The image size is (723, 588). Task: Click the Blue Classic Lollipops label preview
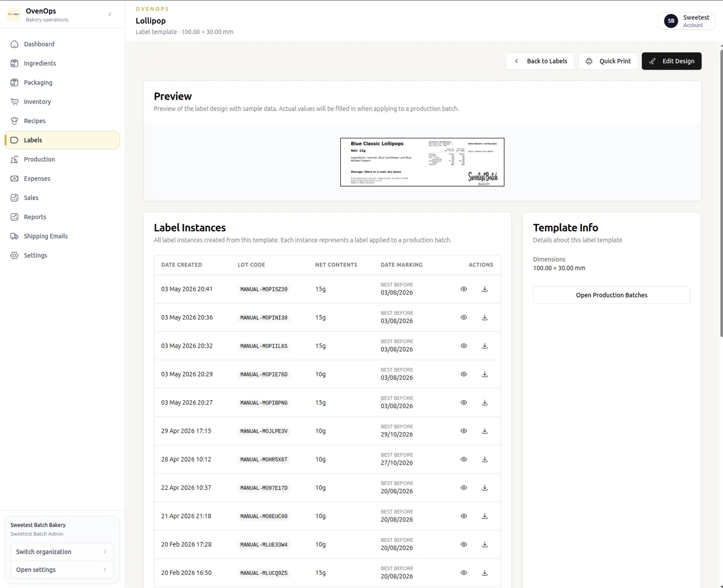point(422,162)
